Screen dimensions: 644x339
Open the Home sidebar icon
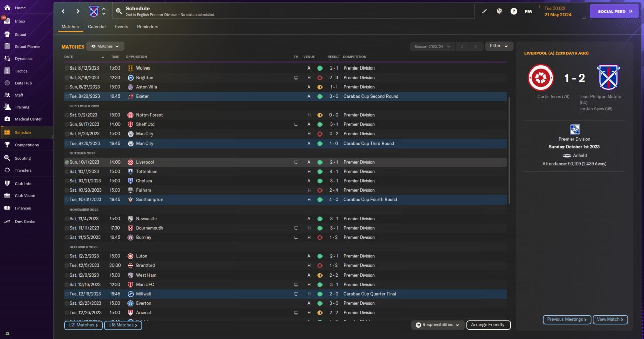[x=7, y=8]
